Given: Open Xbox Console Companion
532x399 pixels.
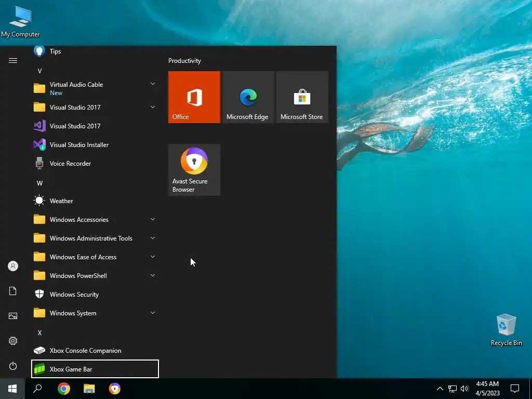Looking at the screenshot, I should click(x=95, y=351).
